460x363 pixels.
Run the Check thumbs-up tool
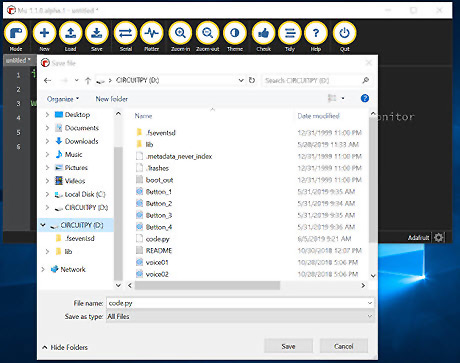(x=264, y=33)
